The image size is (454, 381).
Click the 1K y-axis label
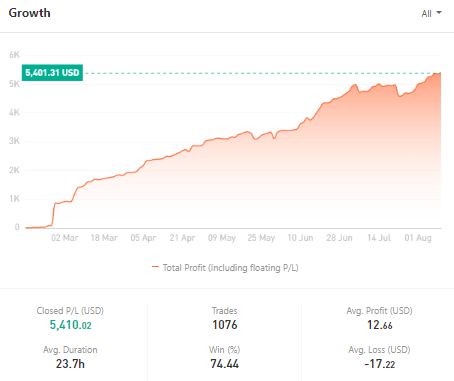pos(15,199)
